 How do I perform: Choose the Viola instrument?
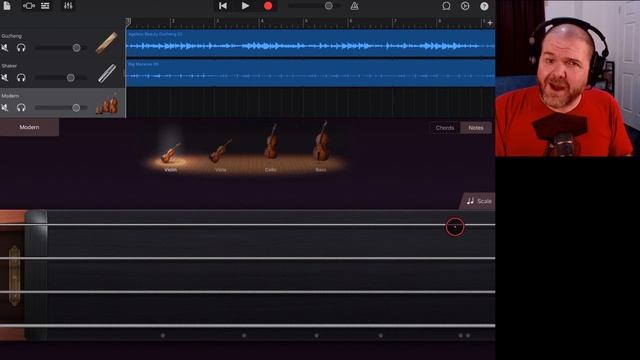coord(220,156)
